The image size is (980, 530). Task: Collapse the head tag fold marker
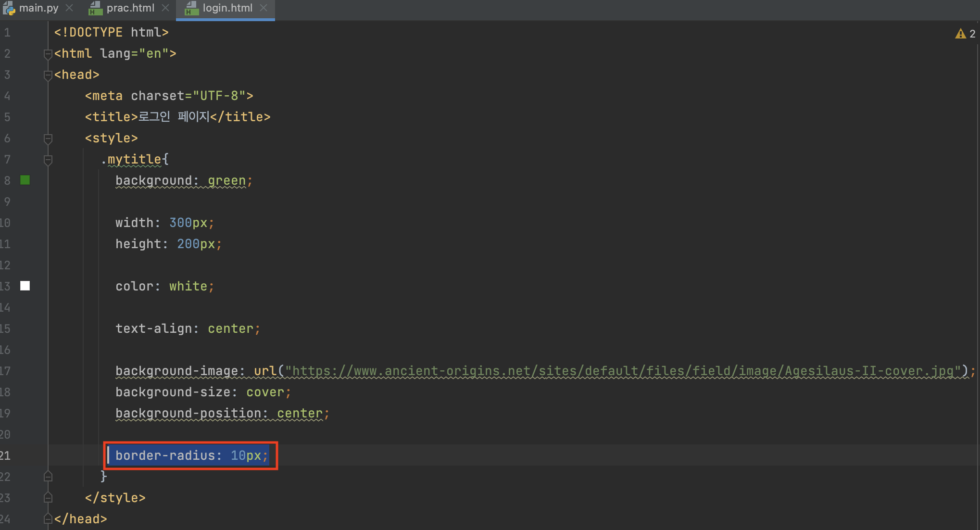tap(48, 75)
